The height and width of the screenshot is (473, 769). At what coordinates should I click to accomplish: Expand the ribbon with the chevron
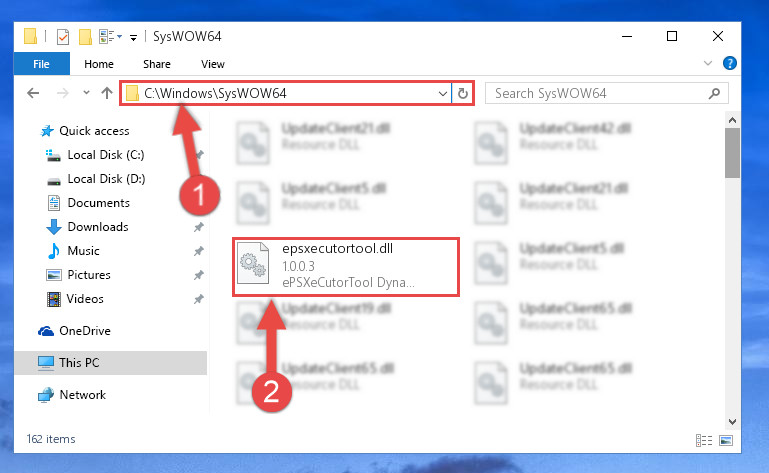[x=708, y=63]
